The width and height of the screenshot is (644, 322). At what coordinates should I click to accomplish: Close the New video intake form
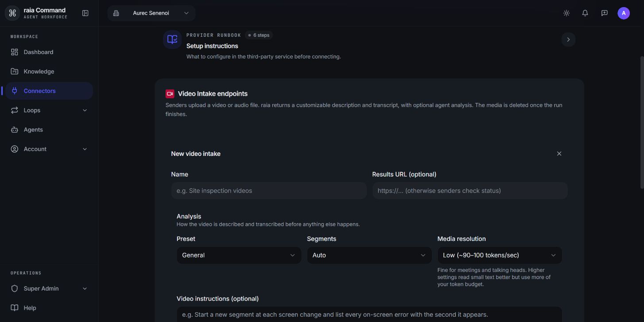pyautogui.click(x=559, y=154)
